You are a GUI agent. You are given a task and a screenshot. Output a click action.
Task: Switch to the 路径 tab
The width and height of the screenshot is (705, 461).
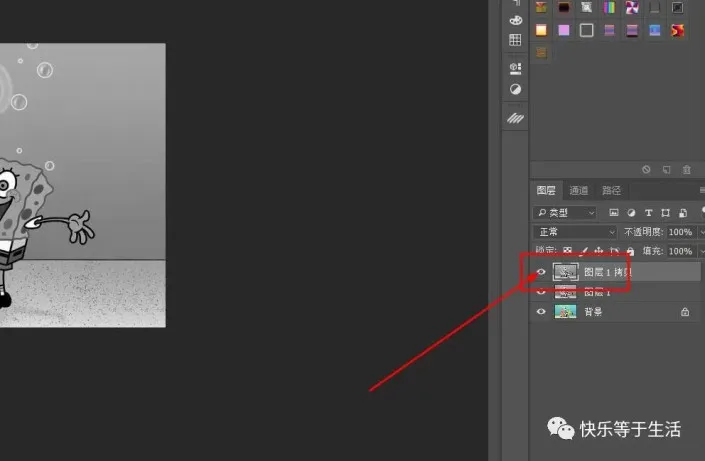tap(611, 190)
